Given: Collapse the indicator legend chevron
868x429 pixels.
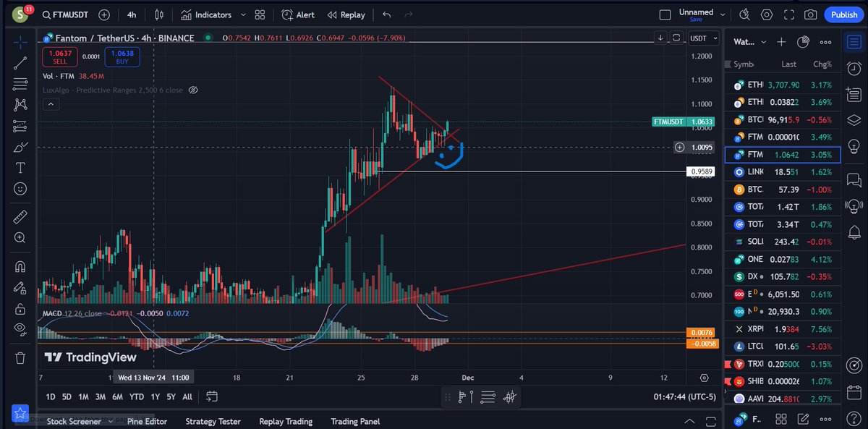Looking at the screenshot, I should click(x=51, y=104).
